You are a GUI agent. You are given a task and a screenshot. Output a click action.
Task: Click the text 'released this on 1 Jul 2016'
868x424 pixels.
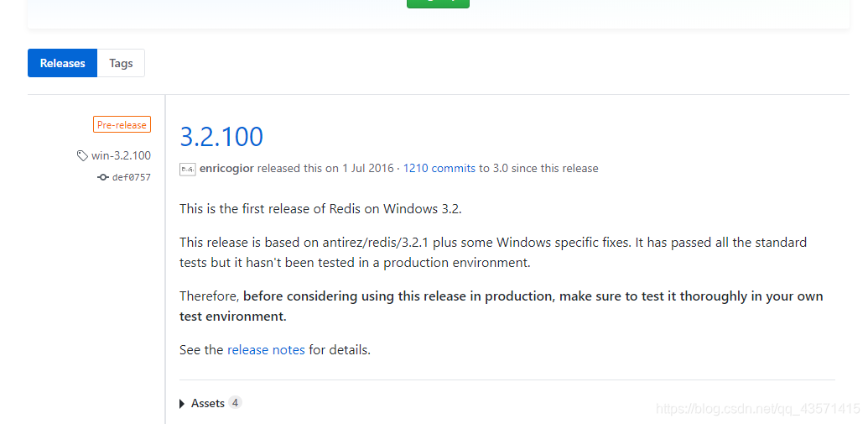coord(325,169)
